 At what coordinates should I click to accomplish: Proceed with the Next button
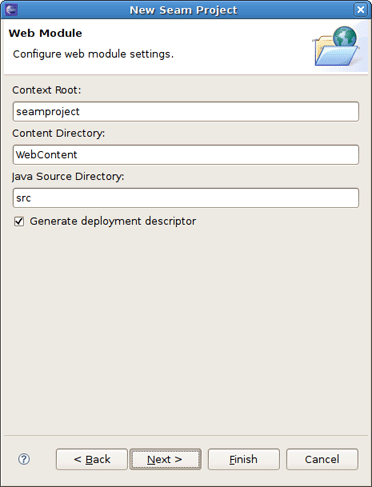coord(165,459)
